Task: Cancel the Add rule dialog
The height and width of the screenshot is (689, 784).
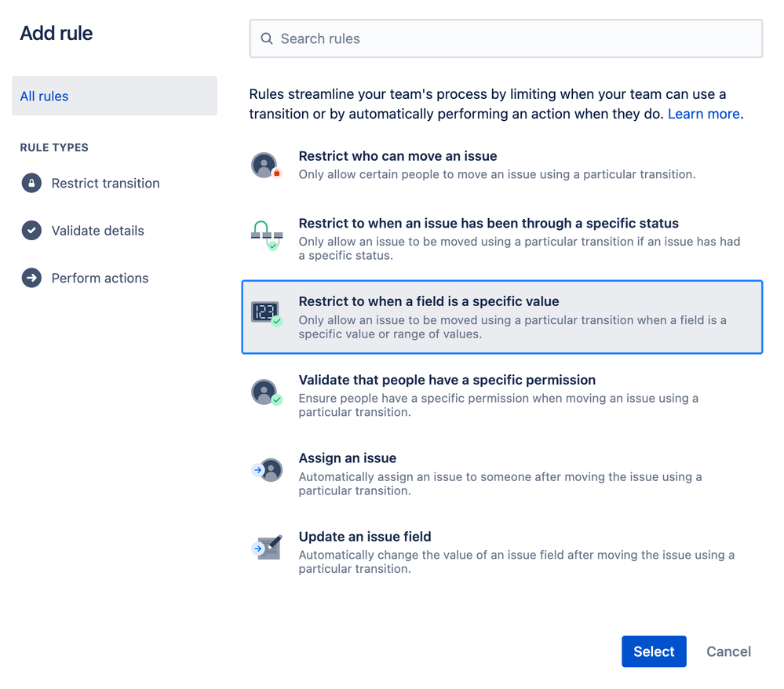Action: point(728,651)
